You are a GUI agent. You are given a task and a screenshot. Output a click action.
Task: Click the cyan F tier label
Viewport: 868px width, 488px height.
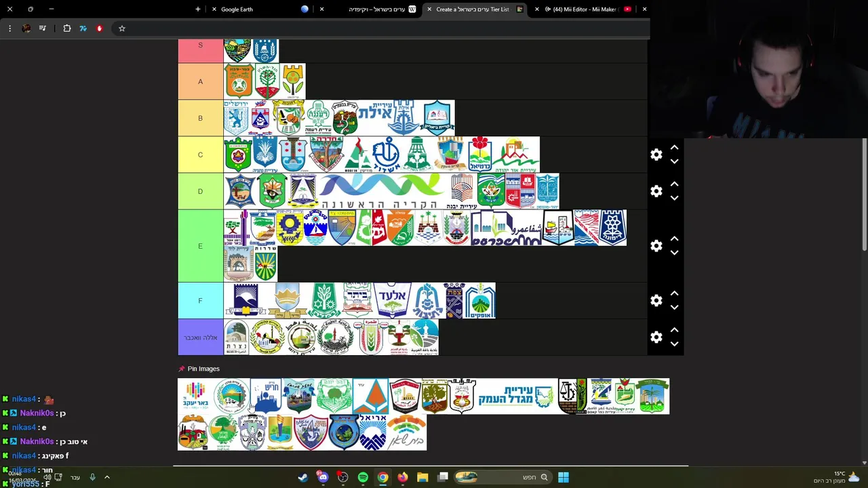[201, 300]
